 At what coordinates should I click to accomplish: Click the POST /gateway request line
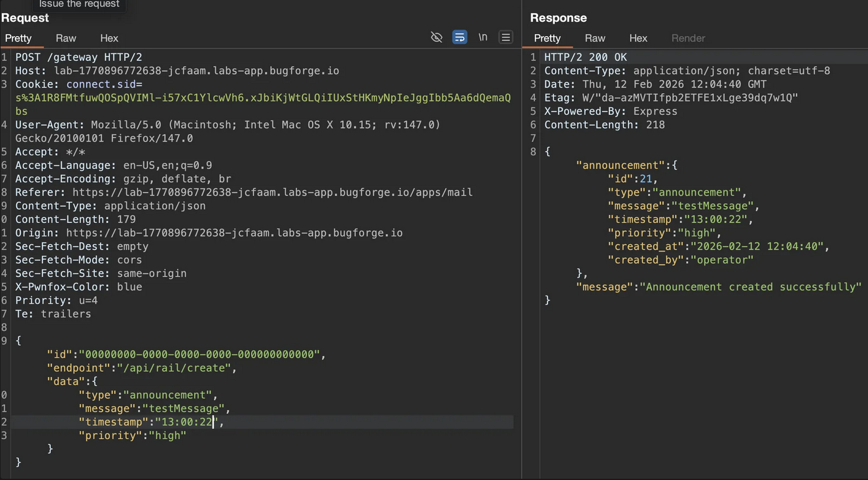click(x=78, y=57)
